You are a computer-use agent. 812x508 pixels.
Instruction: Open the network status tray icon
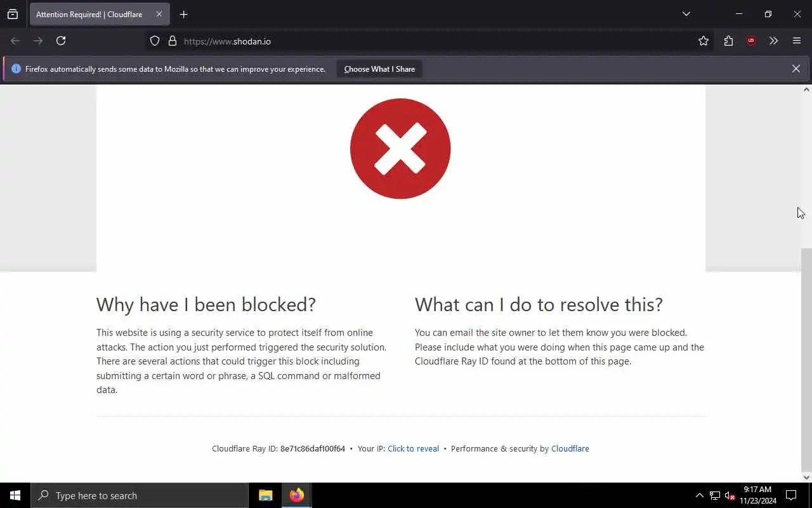click(715, 495)
